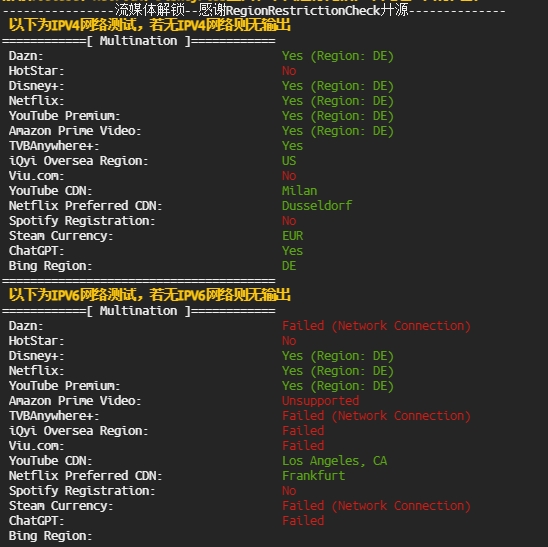The width and height of the screenshot is (548, 547).
Task: Click the IPv6 Dazn Failed Network Connection text
Action: pos(376,326)
